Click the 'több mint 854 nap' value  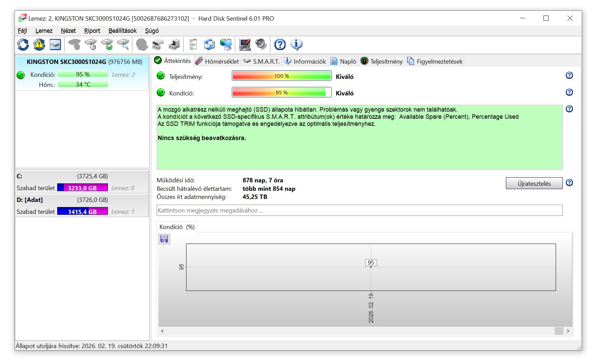pos(269,189)
